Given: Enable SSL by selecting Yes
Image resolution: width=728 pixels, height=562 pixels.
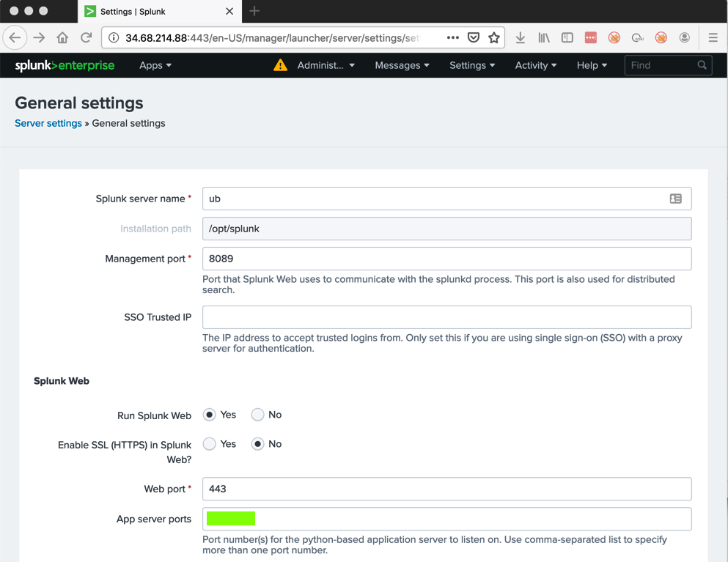Looking at the screenshot, I should (x=210, y=444).
